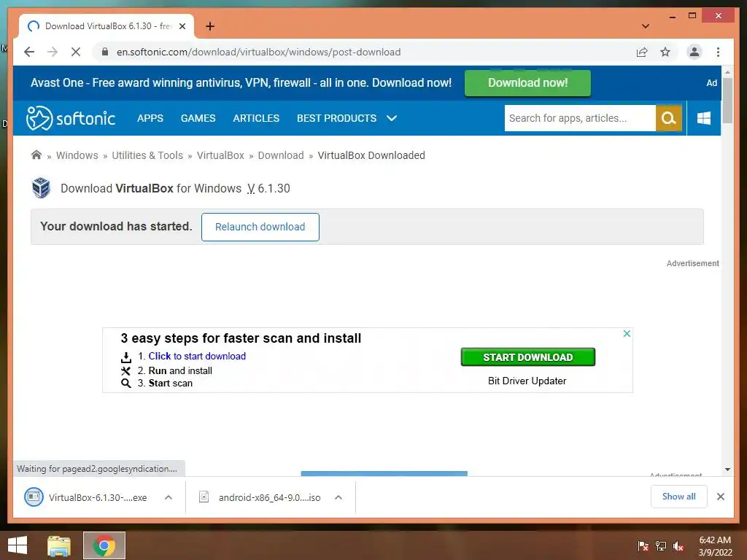Click the Softonic logo
The height and width of the screenshot is (560, 747).
point(71,118)
